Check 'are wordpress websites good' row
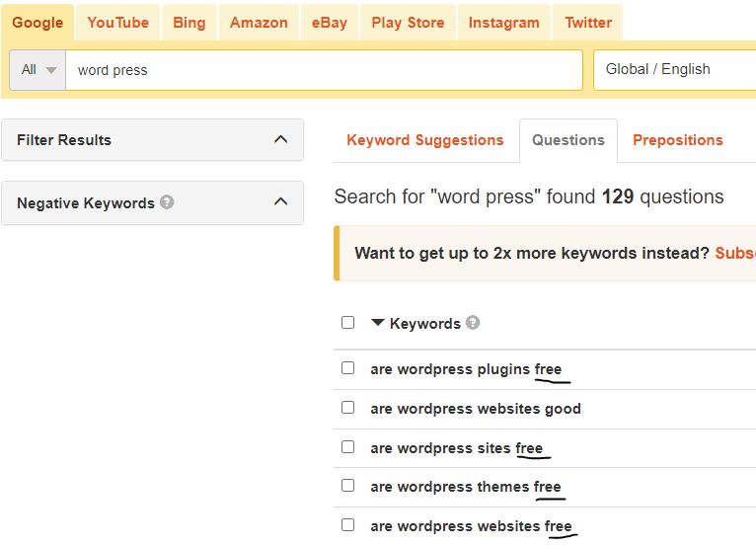Screen dimensions: 756x546 coord(347,408)
